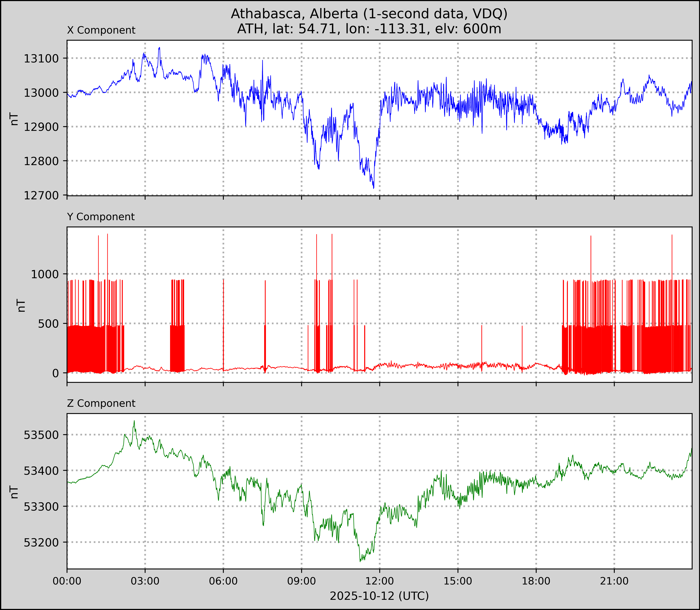Click the 12700 tick label in X plot
The height and width of the screenshot is (610, 700).
41,196
